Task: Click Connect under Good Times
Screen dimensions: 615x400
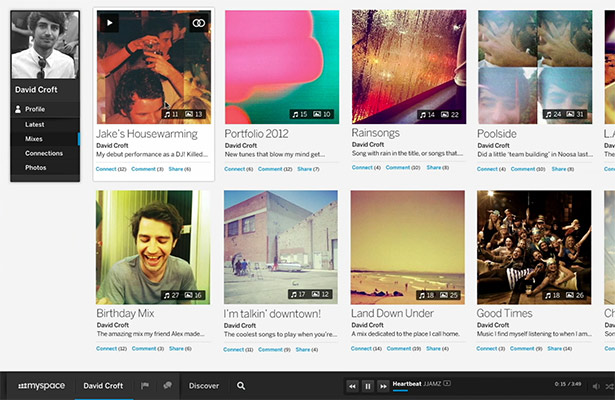Action: coord(486,348)
